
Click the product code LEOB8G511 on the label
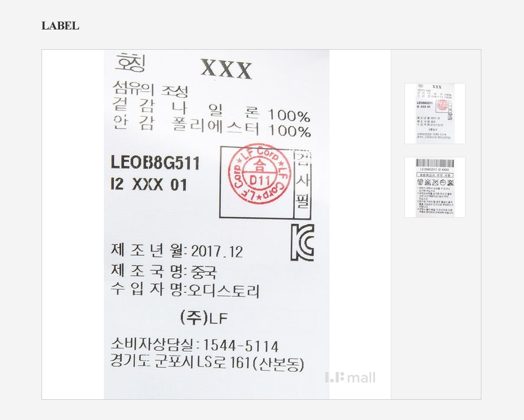coord(154,163)
